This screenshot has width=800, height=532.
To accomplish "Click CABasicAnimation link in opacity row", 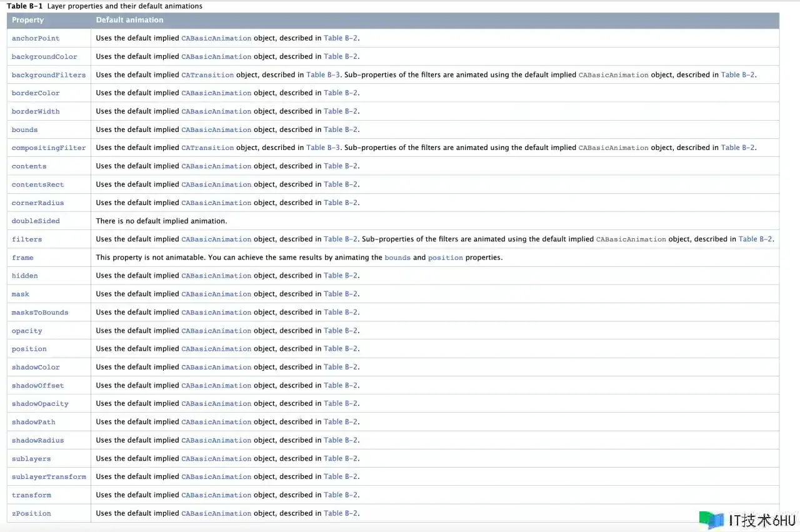I will (x=216, y=331).
